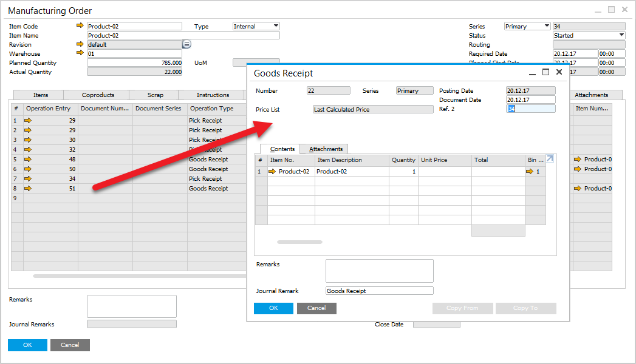Click the Ref. 2 input field
Viewport: 636px width, 364px height.
tap(531, 109)
